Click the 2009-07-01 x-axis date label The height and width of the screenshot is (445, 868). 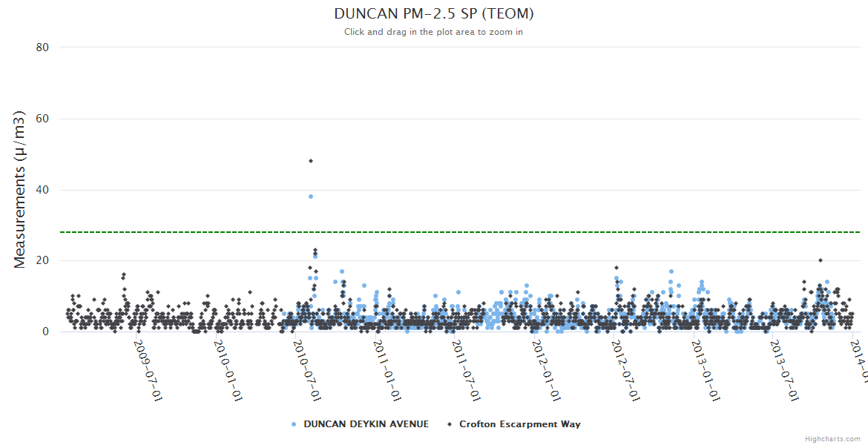pyautogui.click(x=147, y=369)
